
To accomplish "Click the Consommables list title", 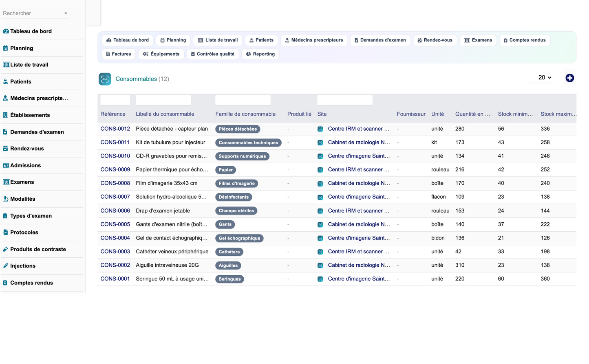I will [136, 79].
